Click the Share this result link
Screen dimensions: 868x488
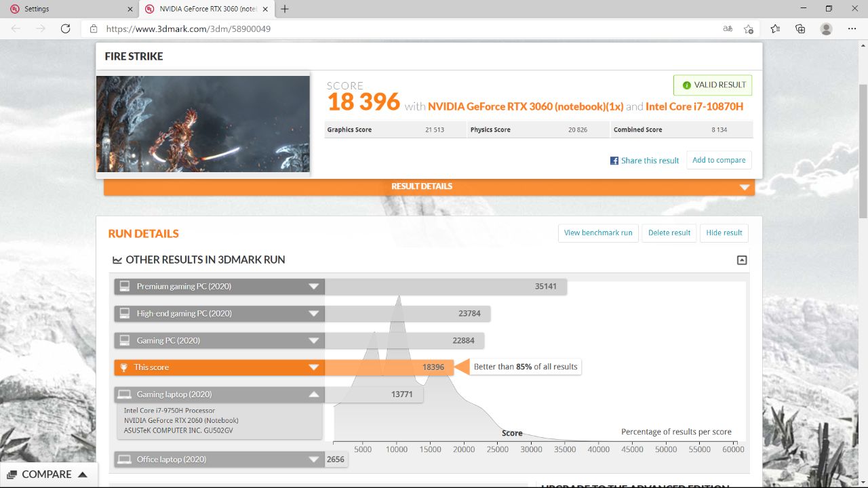[x=650, y=161]
